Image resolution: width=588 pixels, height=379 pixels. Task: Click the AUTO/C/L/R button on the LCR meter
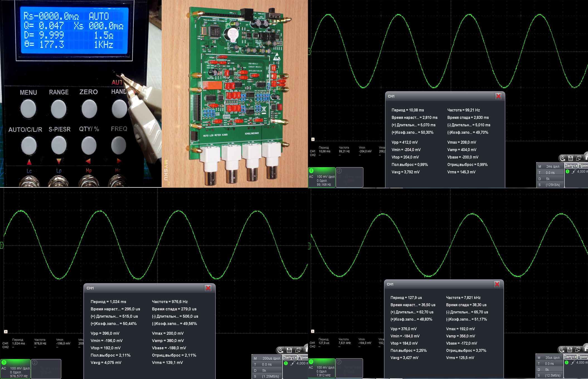click(x=29, y=145)
